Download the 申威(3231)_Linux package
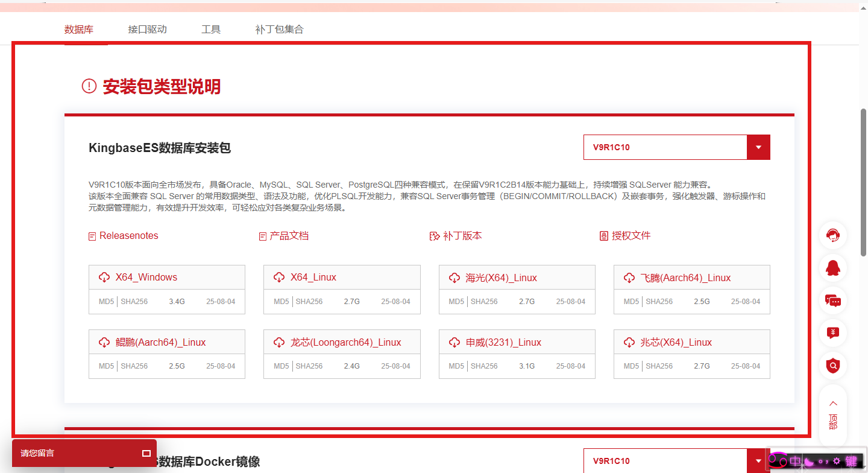The image size is (868, 473). point(504,342)
